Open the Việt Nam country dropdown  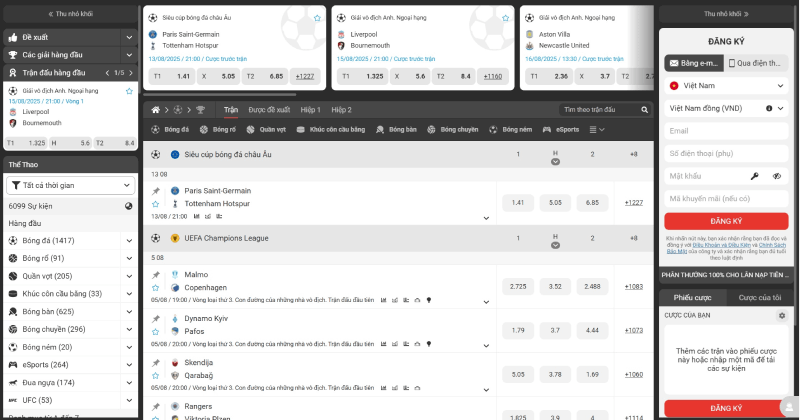click(726, 86)
